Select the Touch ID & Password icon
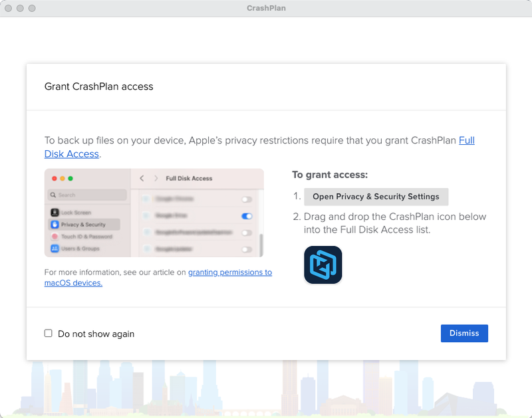 [x=55, y=237]
